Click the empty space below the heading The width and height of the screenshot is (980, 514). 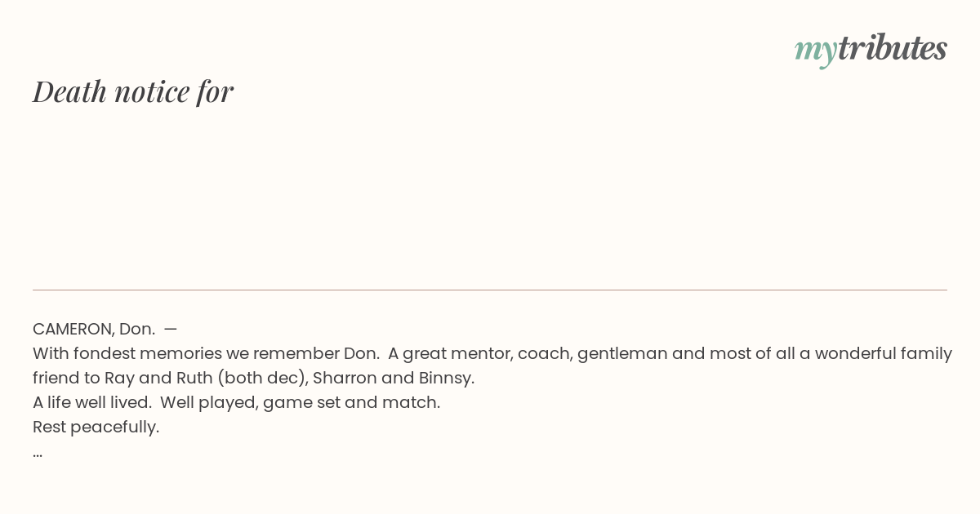click(x=490, y=196)
